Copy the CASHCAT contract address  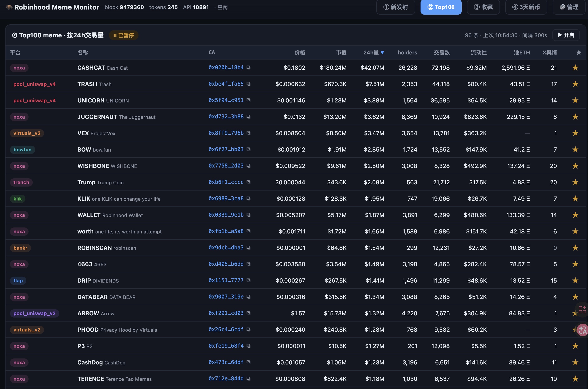coord(248,67)
